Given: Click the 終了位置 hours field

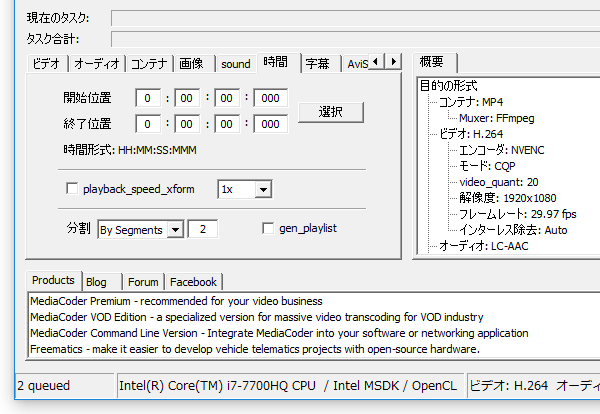Looking at the screenshot, I should [148, 124].
